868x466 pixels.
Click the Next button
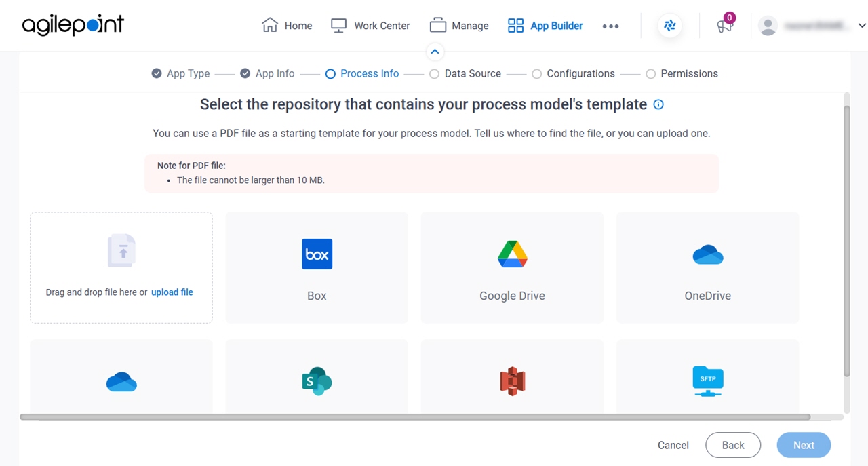804,445
